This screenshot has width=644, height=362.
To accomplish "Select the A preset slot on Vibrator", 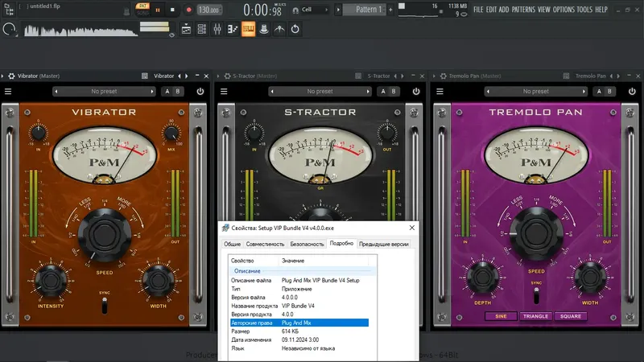I will pyautogui.click(x=167, y=92).
